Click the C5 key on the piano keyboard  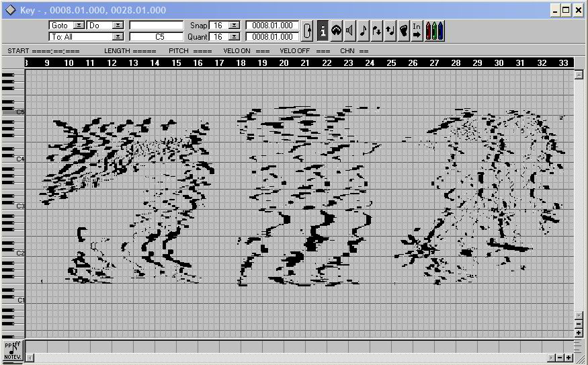[13, 112]
